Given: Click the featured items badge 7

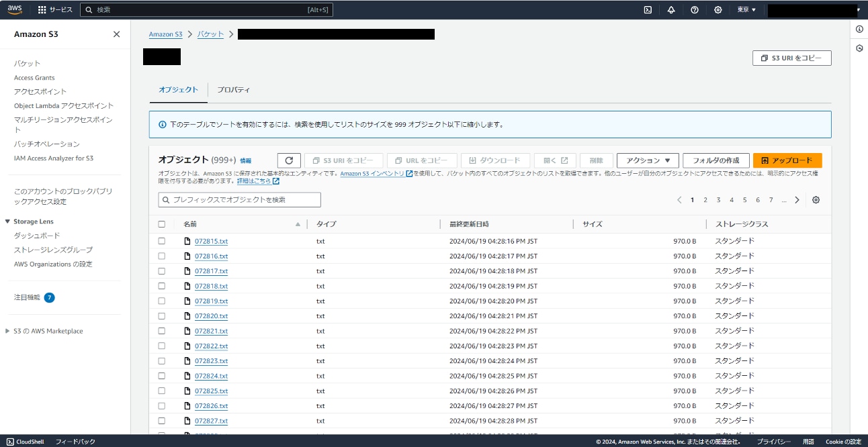Looking at the screenshot, I should tap(49, 297).
